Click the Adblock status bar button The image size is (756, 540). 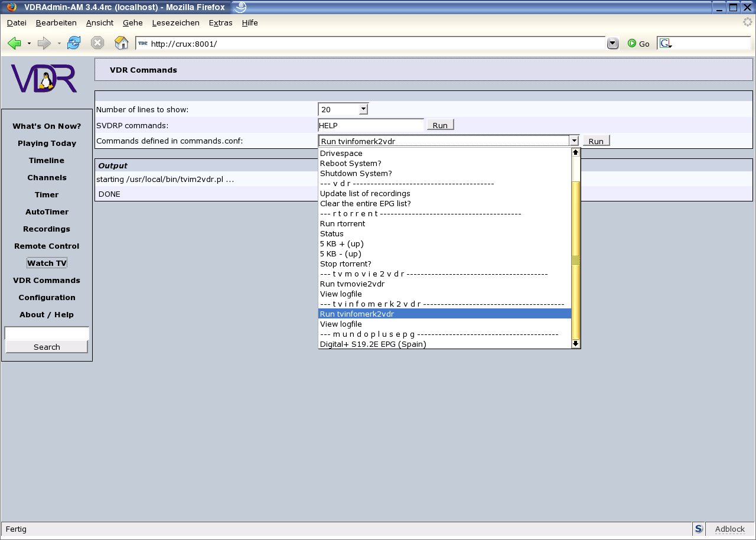[x=729, y=529]
